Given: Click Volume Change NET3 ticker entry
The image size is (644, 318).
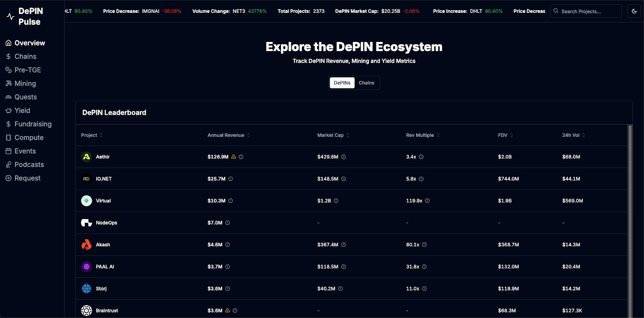Looking at the screenshot, I should tap(229, 11).
